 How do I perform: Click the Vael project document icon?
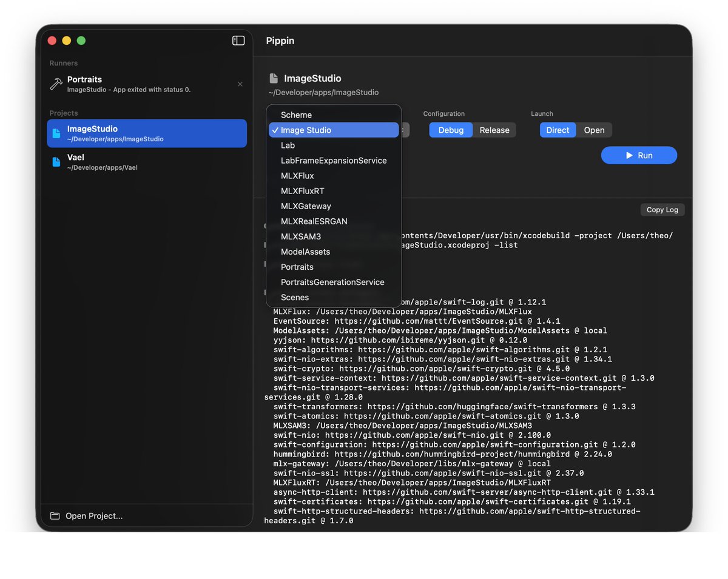click(56, 162)
